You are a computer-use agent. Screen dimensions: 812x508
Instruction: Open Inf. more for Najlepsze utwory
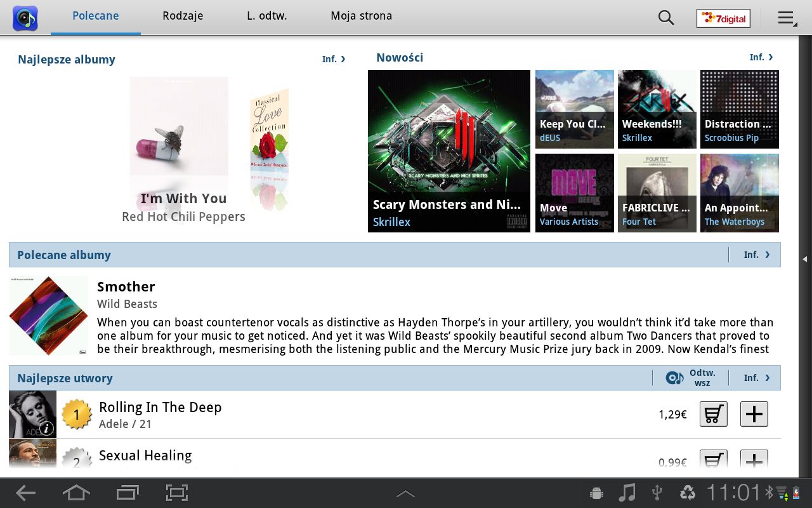[x=757, y=378]
